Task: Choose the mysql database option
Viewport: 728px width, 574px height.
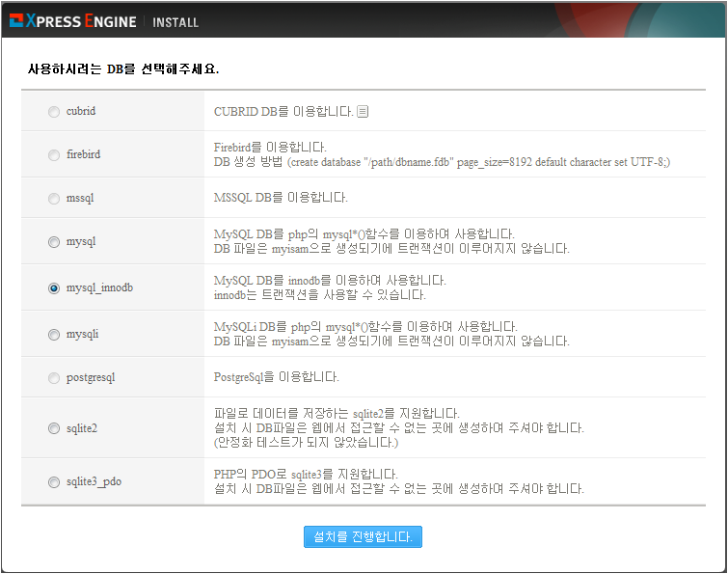Action: pyautogui.click(x=54, y=242)
